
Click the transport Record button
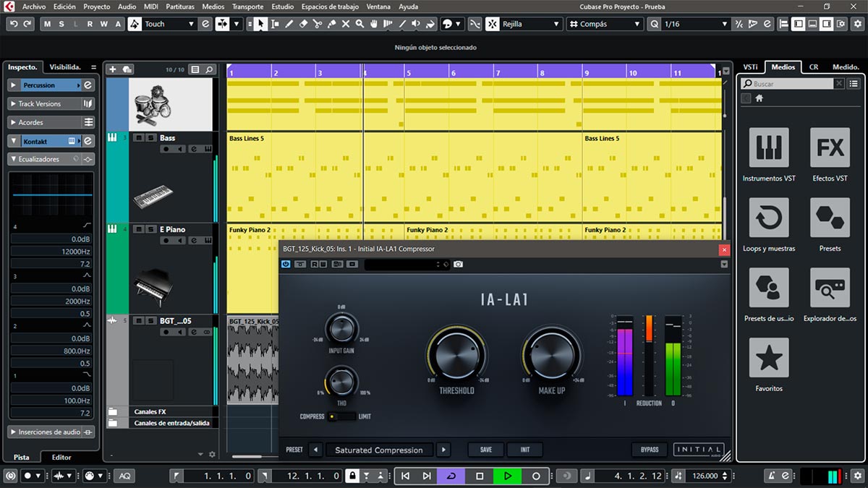(536, 476)
